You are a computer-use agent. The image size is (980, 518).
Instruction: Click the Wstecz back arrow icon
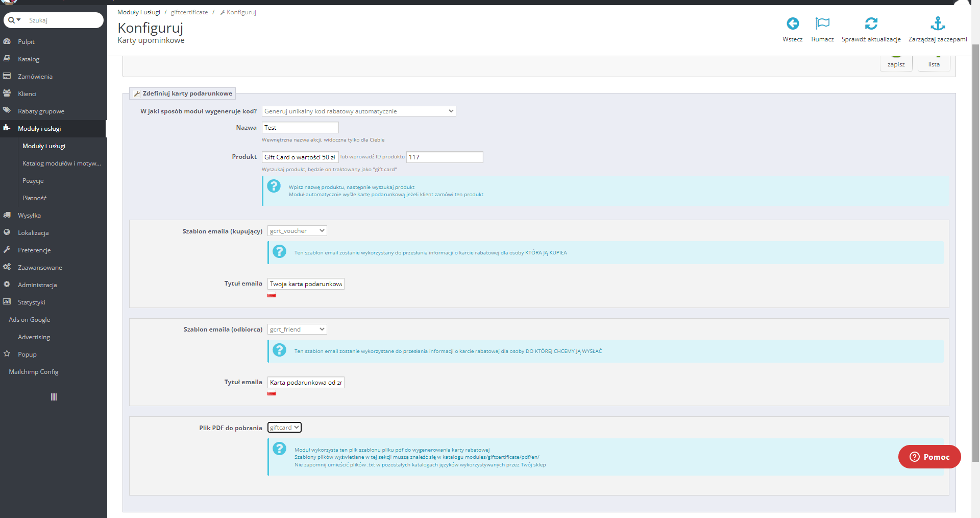click(793, 23)
